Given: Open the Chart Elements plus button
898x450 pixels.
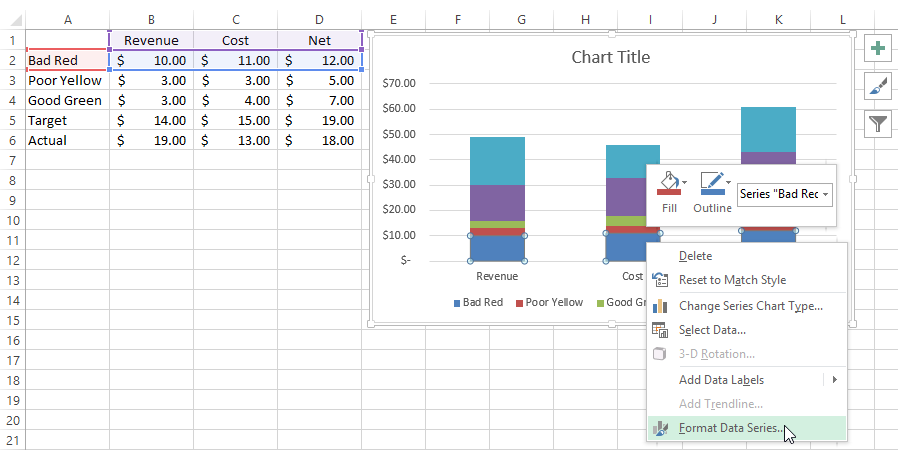Looking at the screenshot, I should (877, 48).
